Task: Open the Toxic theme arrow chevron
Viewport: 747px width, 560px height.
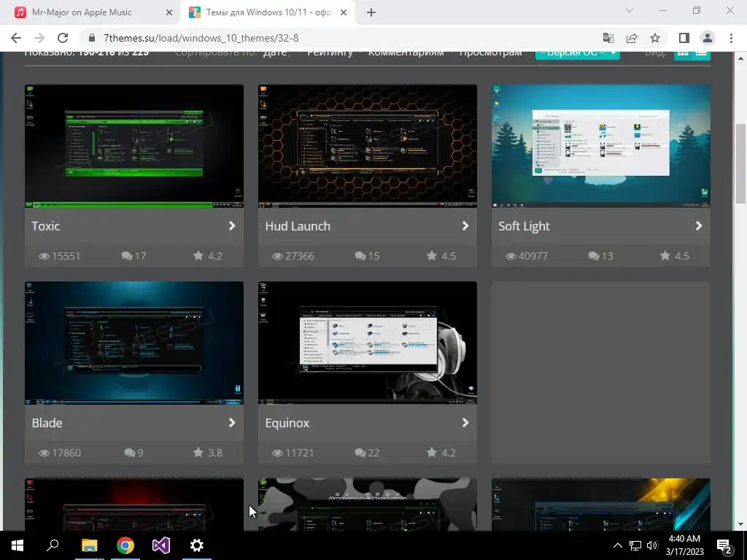Action: 232,226
